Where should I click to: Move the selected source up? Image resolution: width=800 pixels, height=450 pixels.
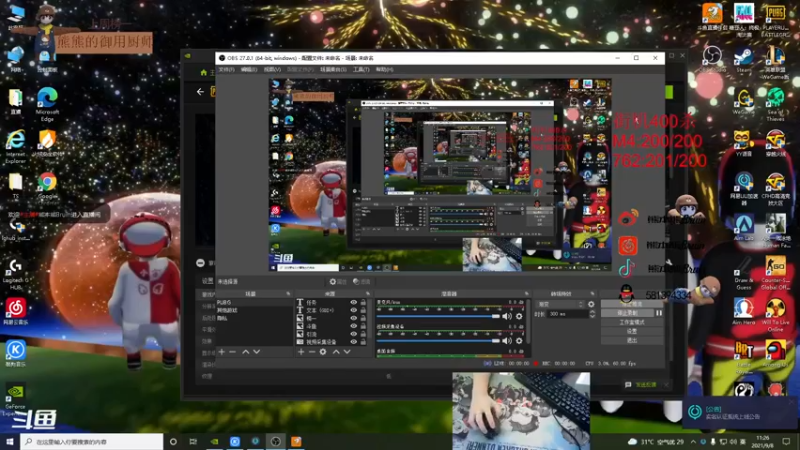pos(336,352)
